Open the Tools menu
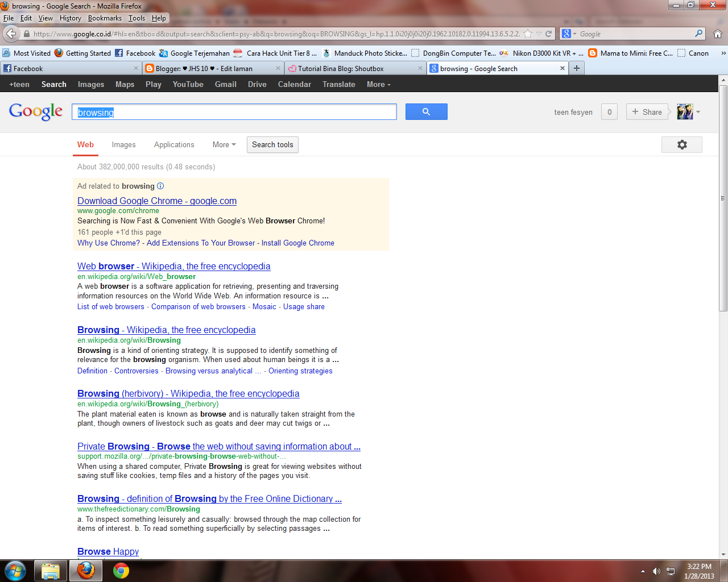 [x=136, y=18]
